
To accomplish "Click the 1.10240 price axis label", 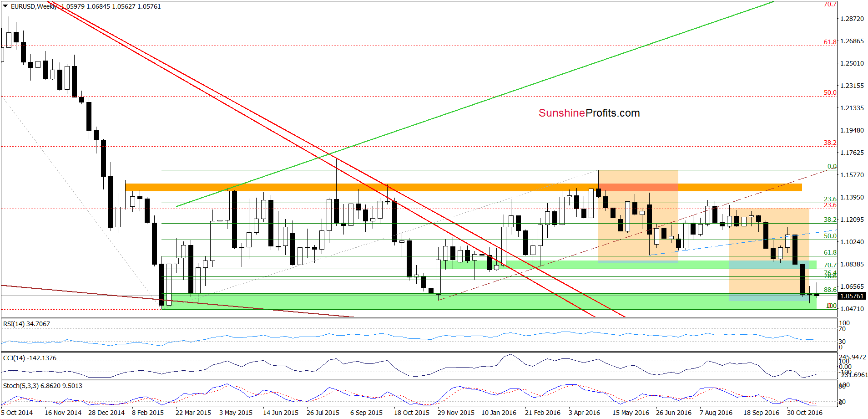I will tap(852, 242).
